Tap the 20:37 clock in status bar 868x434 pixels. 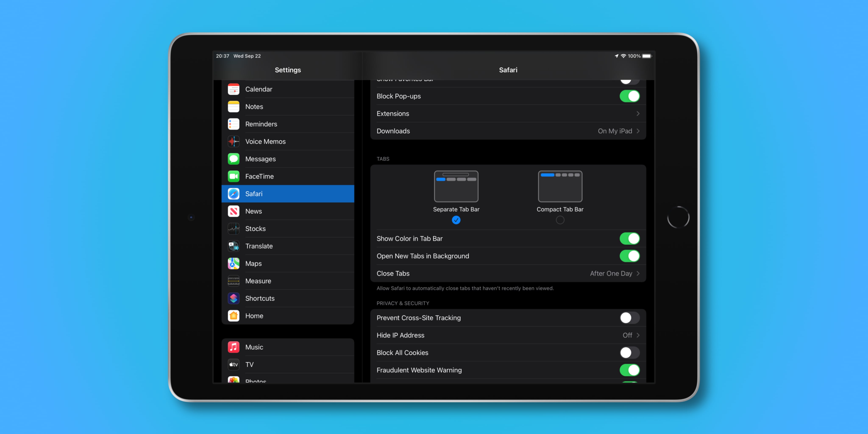click(222, 56)
